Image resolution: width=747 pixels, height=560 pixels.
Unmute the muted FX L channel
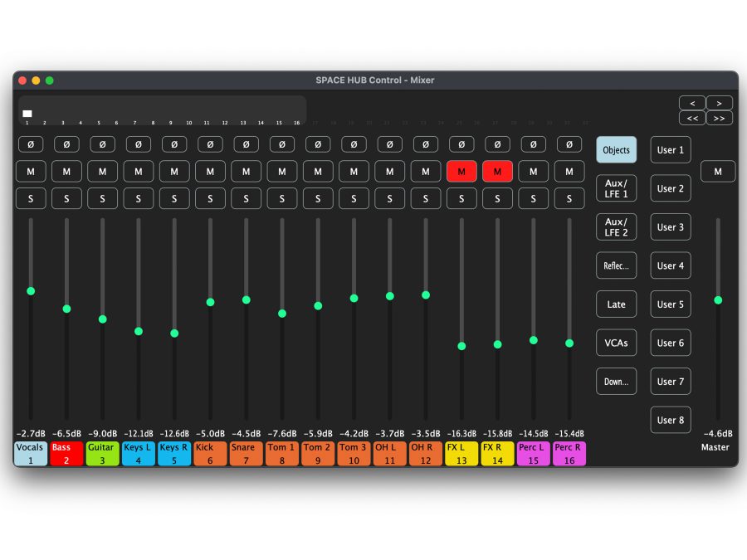pos(461,171)
